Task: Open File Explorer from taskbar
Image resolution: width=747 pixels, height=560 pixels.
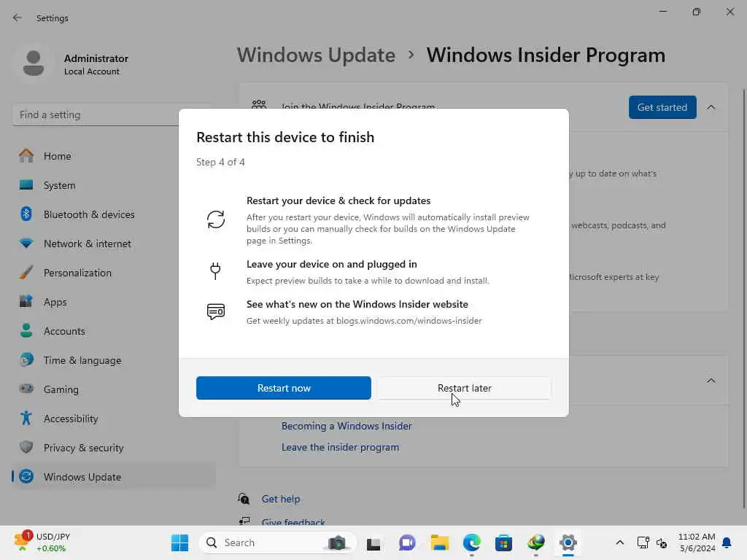Action: (439, 542)
